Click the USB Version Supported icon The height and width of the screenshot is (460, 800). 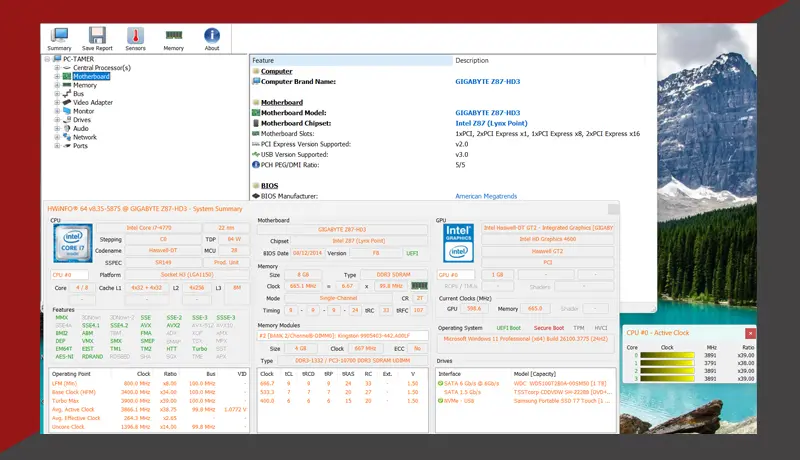tap(256, 155)
